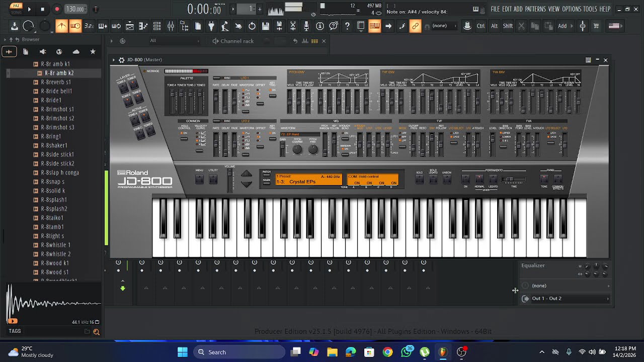Start playback with the Play button
644x362 pixels.
pyautogui.click(x=29, y=9)
